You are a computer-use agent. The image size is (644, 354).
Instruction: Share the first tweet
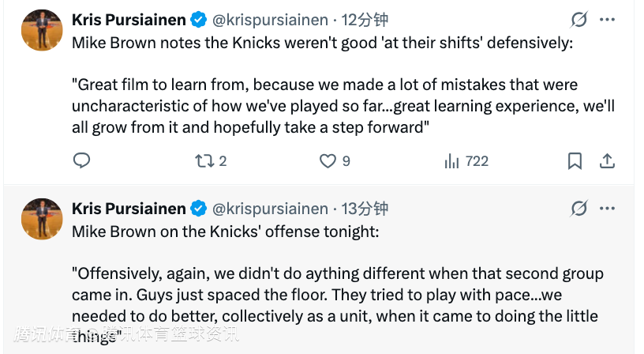tap(608, 161)
